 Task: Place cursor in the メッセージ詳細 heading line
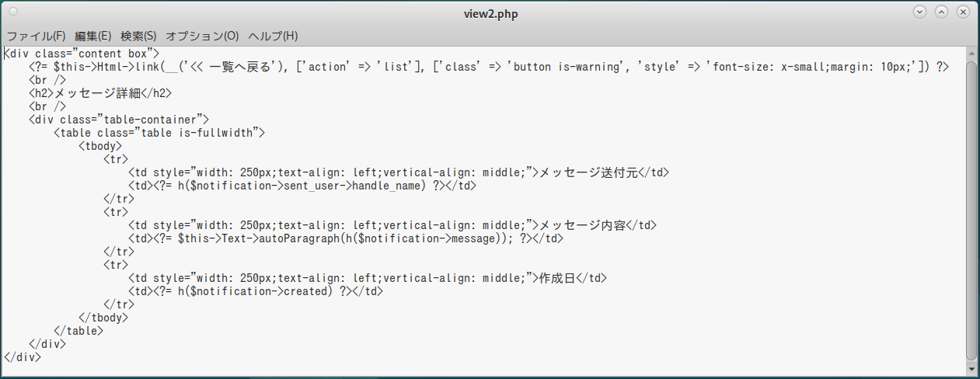pyautogui.click(x=99, y=93)
